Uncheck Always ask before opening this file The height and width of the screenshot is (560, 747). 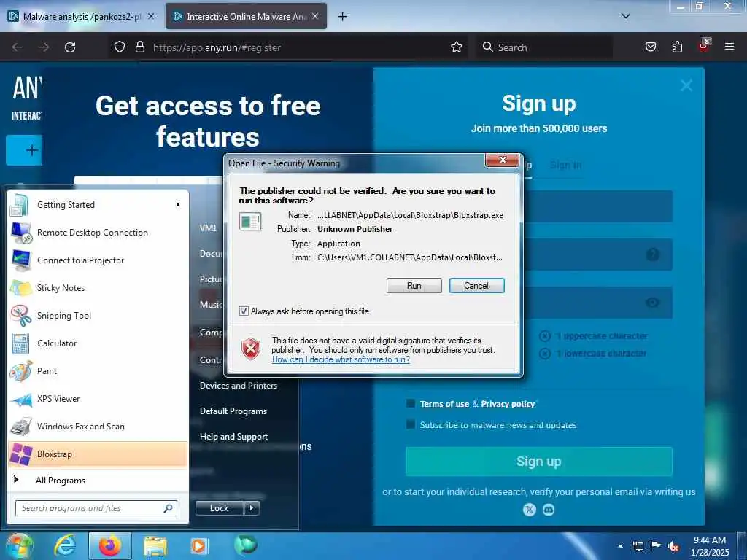(x=244, y=311)
